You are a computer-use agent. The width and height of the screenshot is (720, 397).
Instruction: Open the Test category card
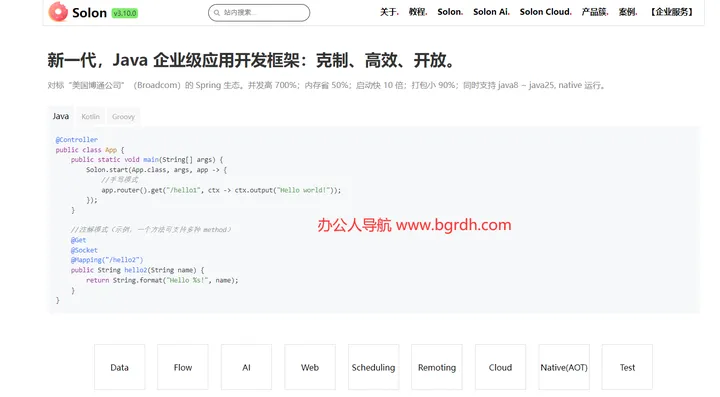tap(627, 367)
